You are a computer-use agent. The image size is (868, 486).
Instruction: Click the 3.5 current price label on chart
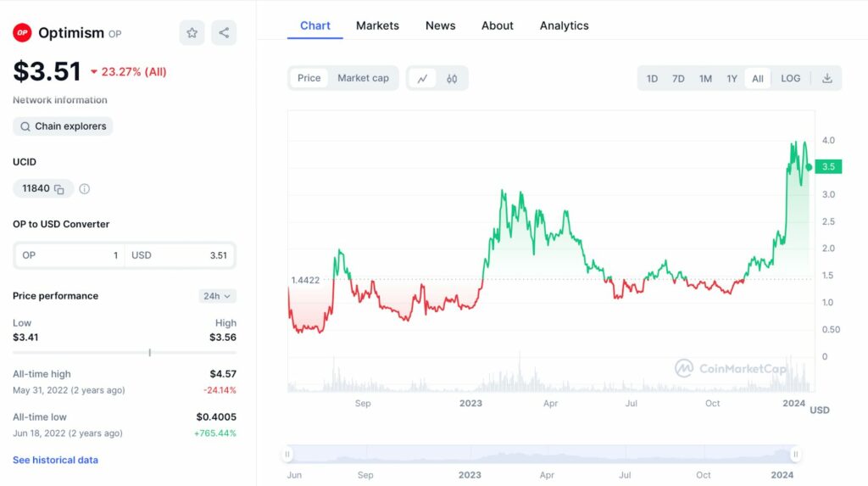click(x=828, y=166)
